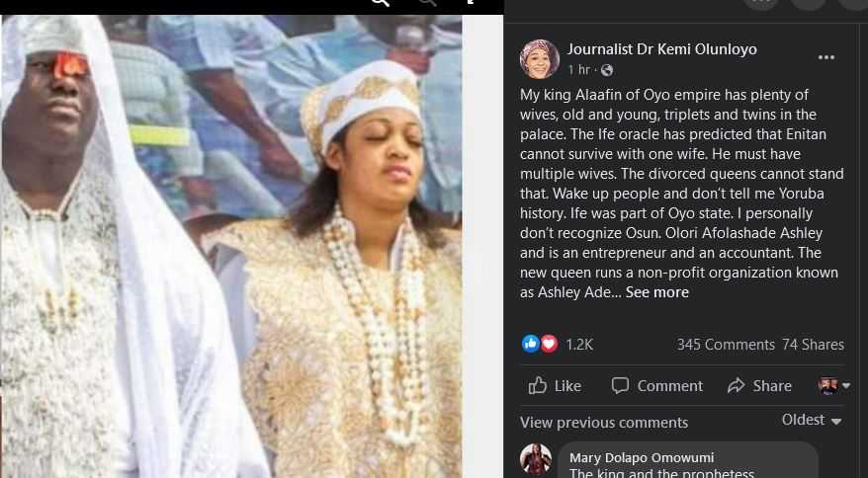This screenshot has width=868, height=478.
Task: View the 74 Shares list
Action: click(x=814, y=345)
